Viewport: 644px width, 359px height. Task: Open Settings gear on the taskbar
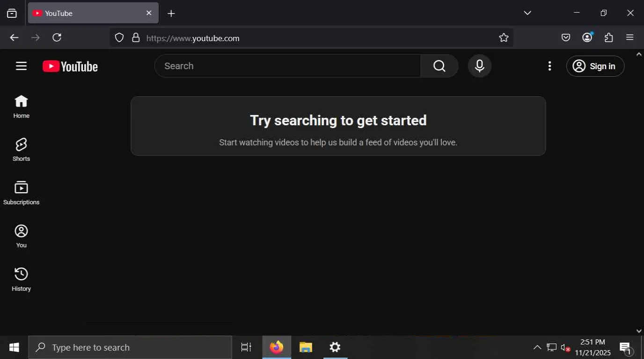tap(335, 347)
